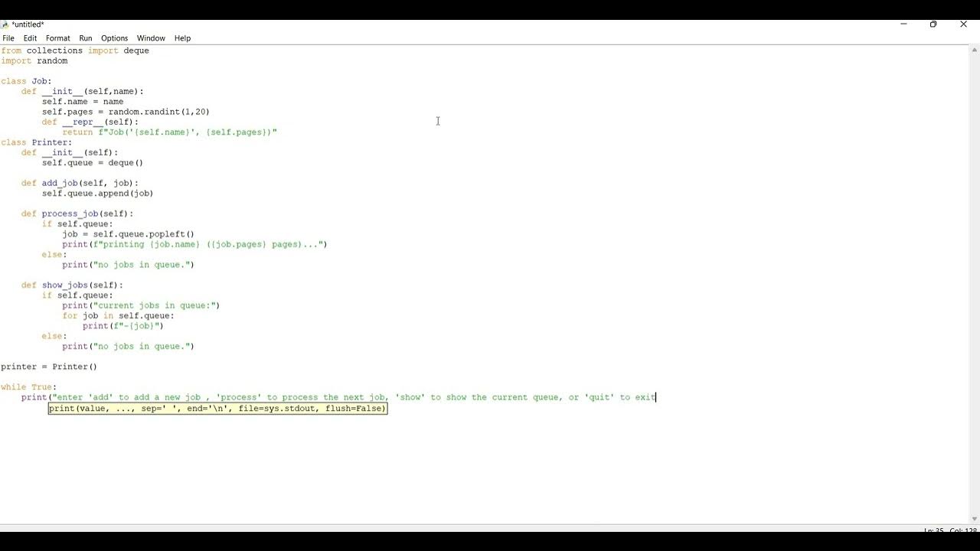Click the 'printer = Printer()' line
Screen dimensions: 980x551
(x=49, y=367)
